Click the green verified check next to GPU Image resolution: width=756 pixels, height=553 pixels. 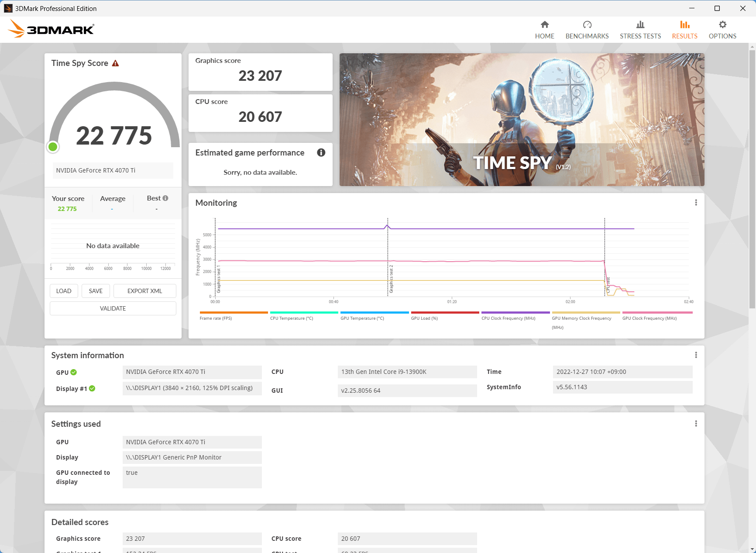click(x=74, y=372)
